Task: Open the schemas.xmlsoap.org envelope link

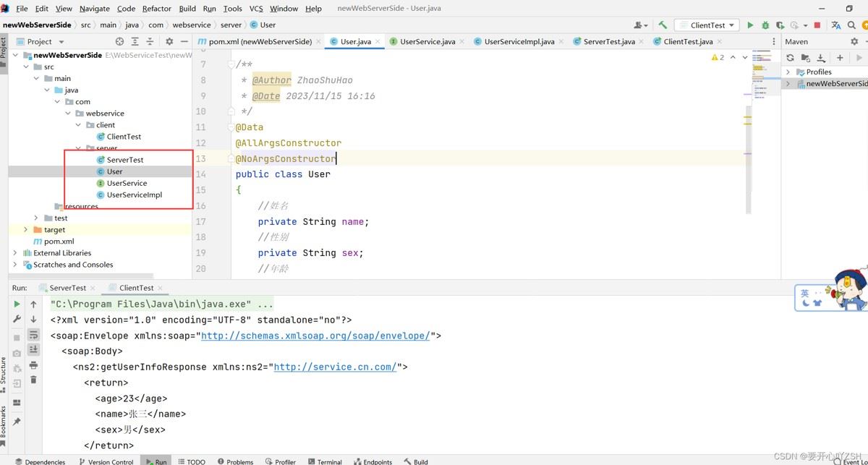Action: (x=315, y=336)
